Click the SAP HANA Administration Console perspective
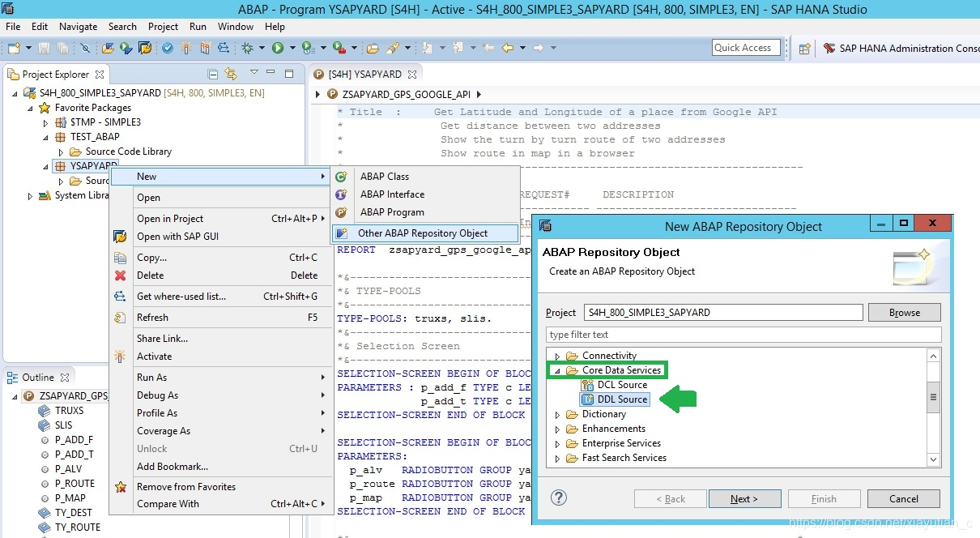 pos(901,48)
